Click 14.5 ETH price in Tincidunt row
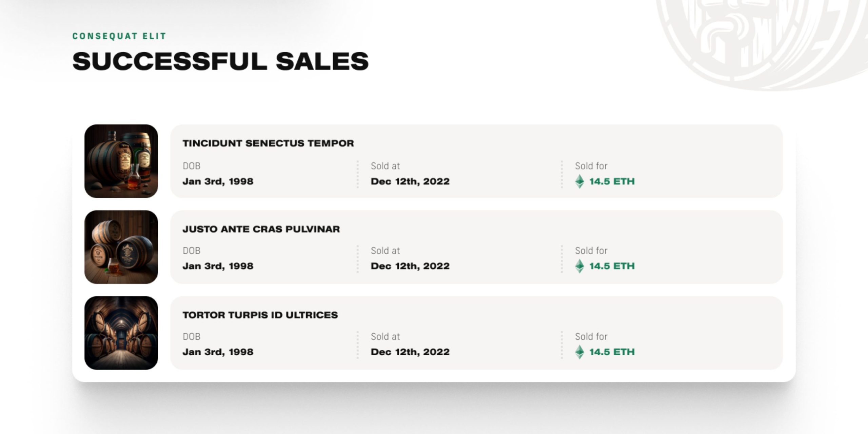 pos(612,181)
